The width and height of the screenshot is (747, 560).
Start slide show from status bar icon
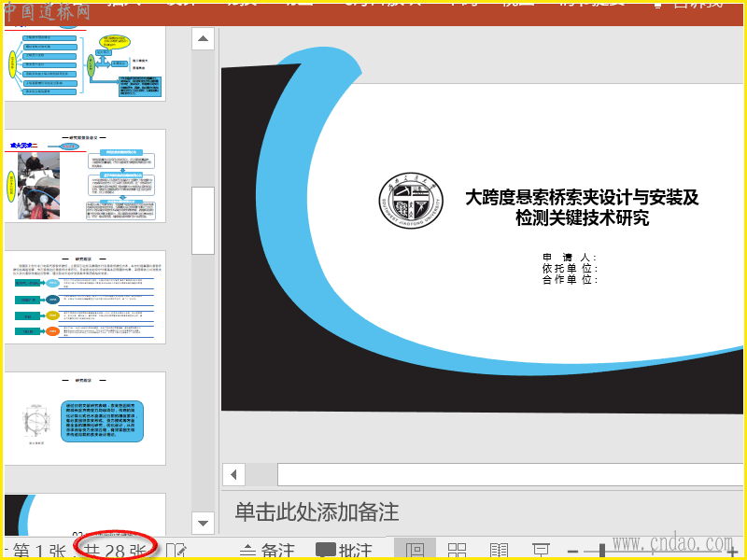click(x=541, y=551)
